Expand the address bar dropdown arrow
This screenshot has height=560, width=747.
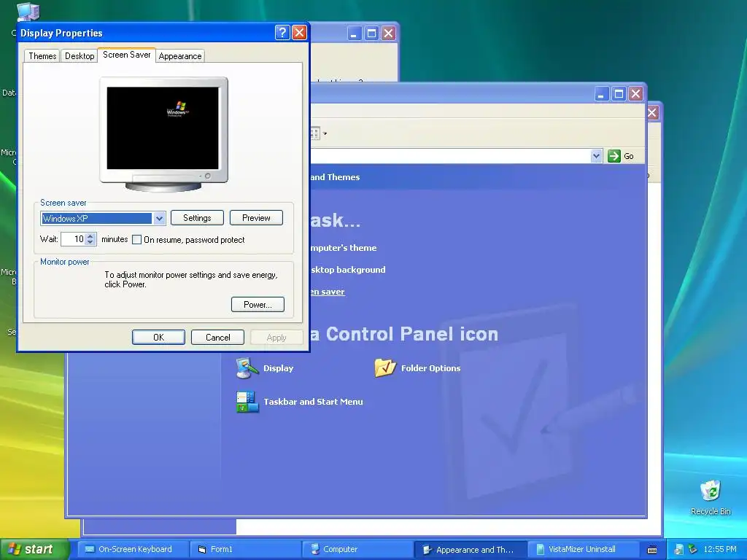click(x=596, y=156)
